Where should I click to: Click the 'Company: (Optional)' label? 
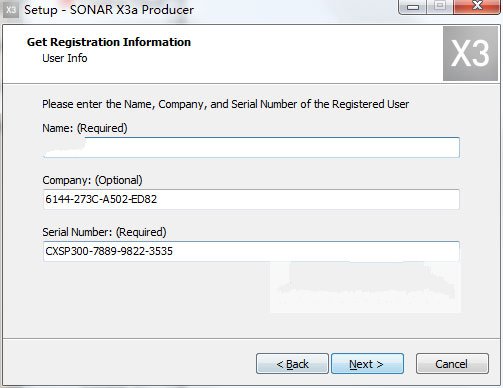pyautogui.click(x=92, y=180)
